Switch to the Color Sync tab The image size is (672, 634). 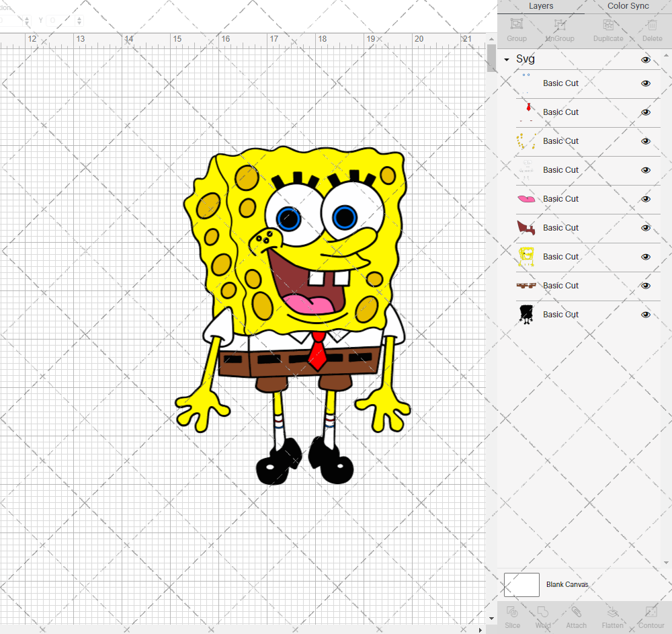tap(628, 6)
